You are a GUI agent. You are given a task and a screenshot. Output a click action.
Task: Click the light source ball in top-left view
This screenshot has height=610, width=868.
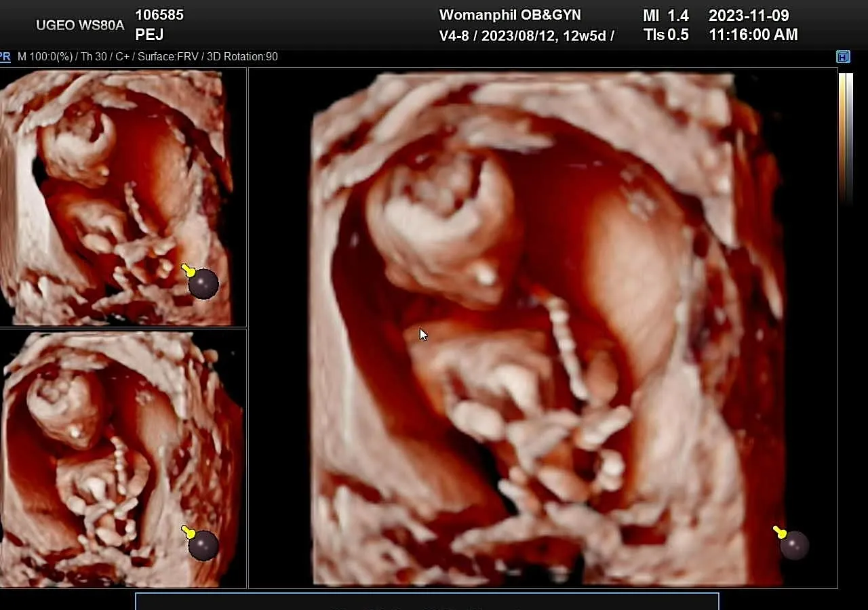click(203, 284)
